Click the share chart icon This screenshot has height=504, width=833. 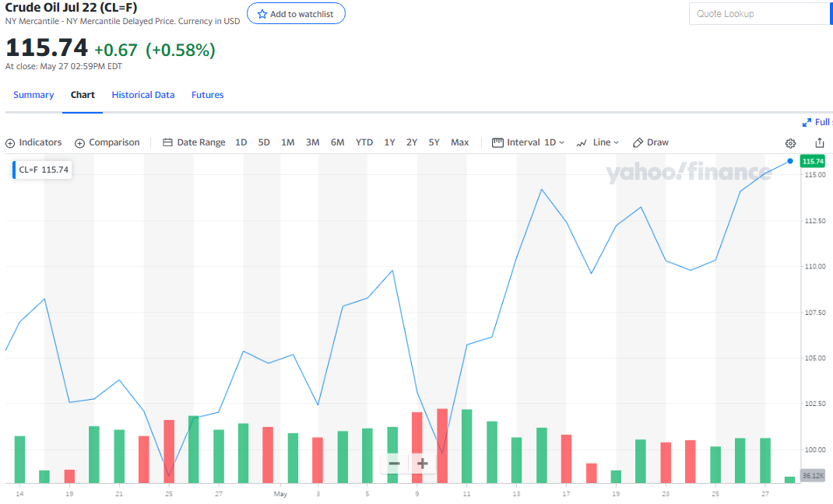819,142
